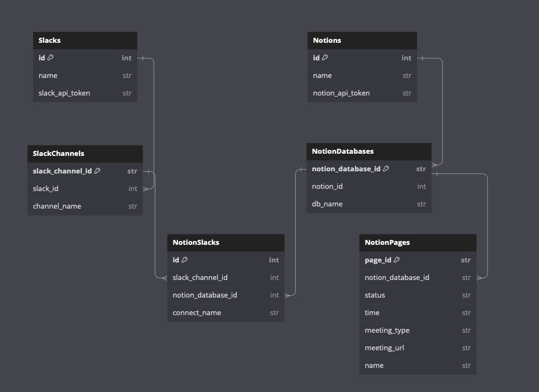Click the connect_name field

(226, 313)
